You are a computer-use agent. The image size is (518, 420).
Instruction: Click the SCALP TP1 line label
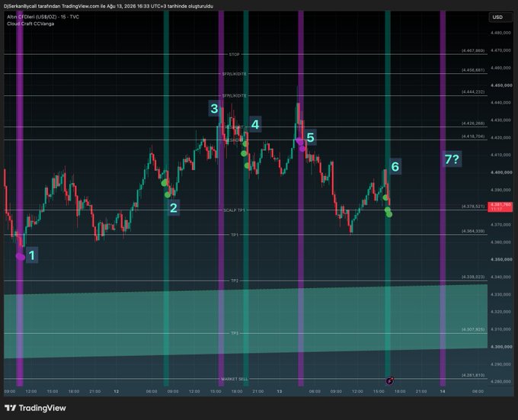click(x=234, y=210)
